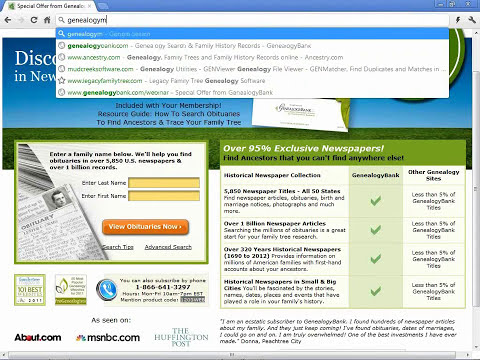
Task: Click the View Obituaries Now button
Action: click(145, 227)
